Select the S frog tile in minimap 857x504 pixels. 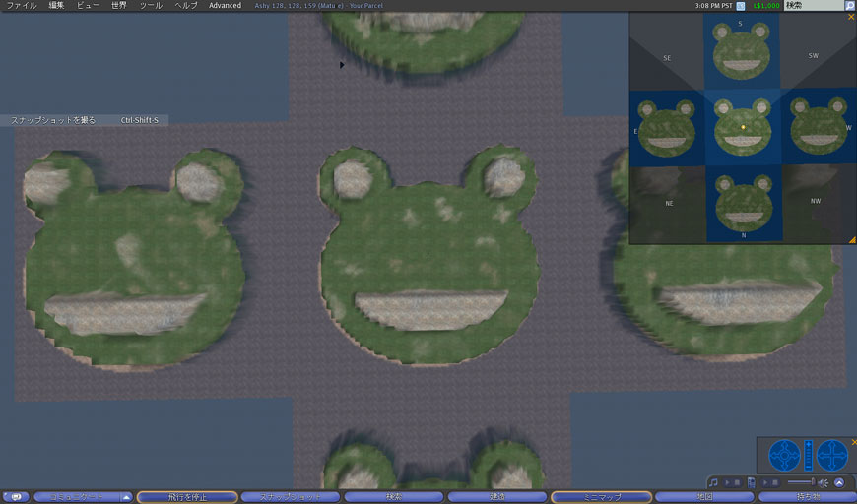point(741,51)
